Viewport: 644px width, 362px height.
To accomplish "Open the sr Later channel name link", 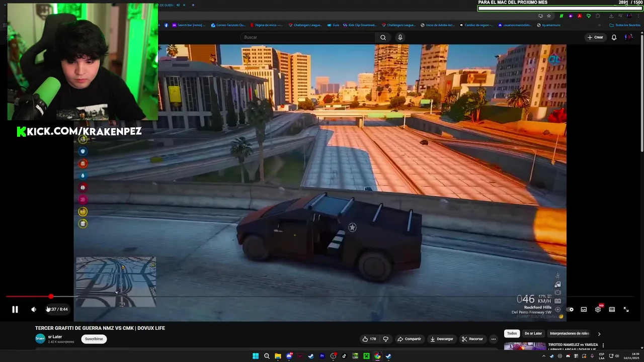I will pos(55,337).
